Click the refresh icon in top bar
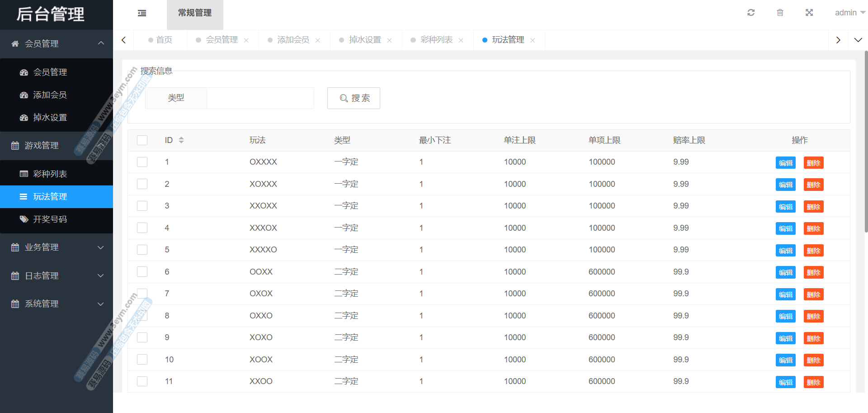The width and height of the screenshot is (868, 413). point(751,13)
